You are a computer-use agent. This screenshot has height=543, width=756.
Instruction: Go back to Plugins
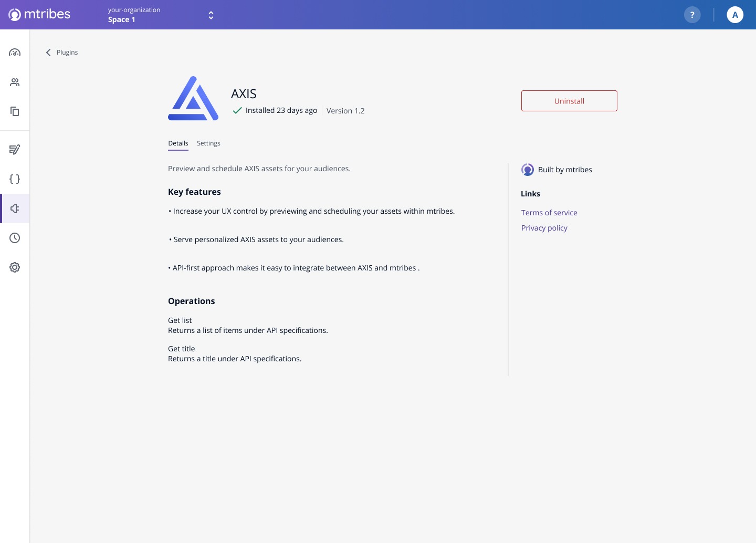(67, 53)
